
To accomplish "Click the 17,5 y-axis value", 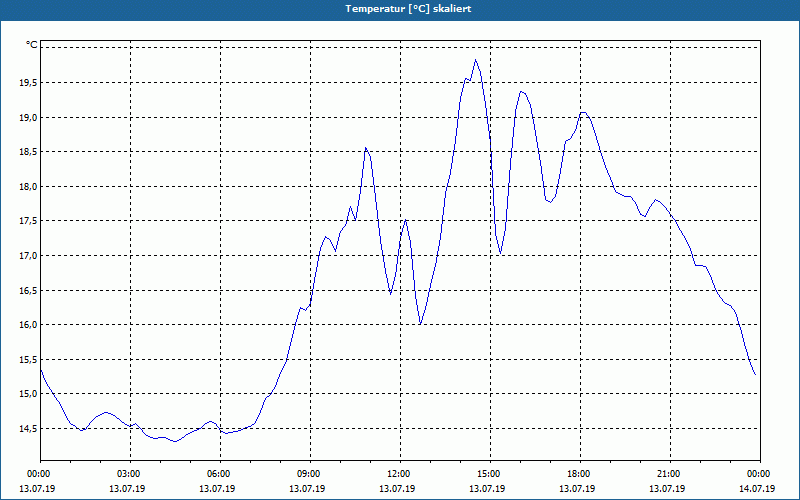I will tap(28, 221).
